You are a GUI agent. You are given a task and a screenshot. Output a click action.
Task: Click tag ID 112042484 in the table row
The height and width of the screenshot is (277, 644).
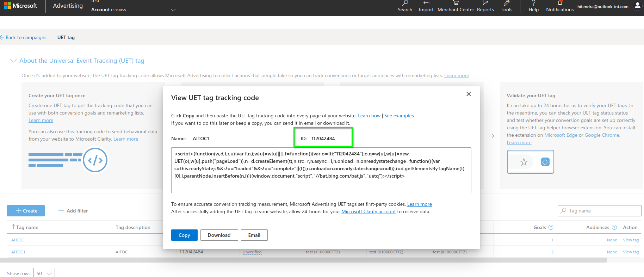click(191, 252)
